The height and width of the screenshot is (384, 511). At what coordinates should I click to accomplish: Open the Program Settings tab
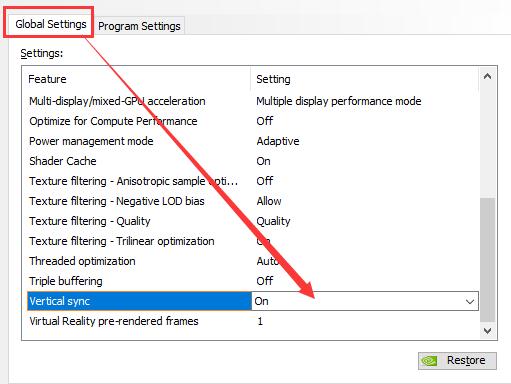coord(139,26)
